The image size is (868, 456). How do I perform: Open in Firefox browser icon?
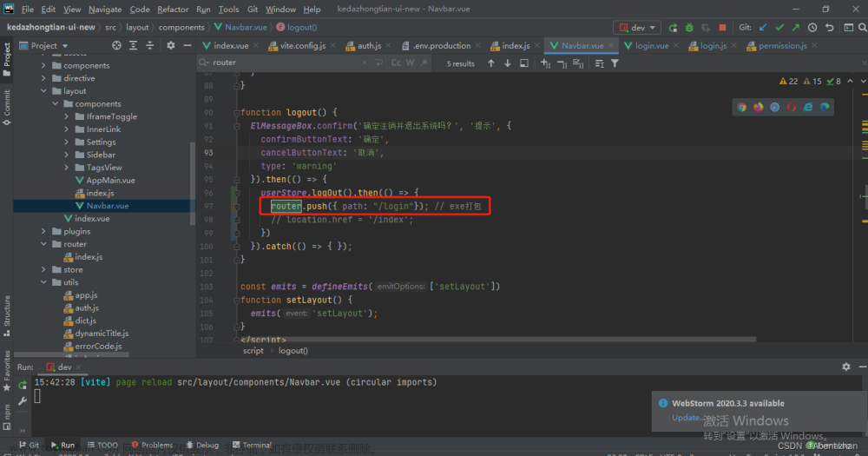[x=758, y=107]
